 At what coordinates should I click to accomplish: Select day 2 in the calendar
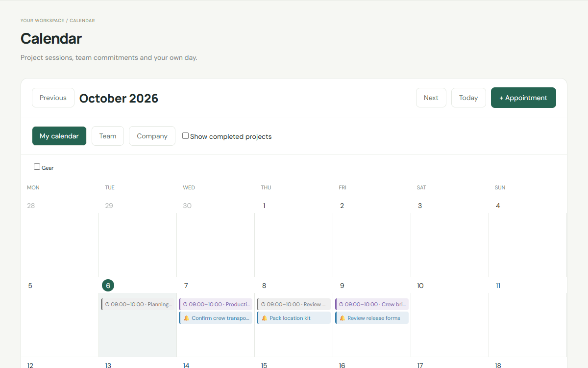tap(342, 206)
